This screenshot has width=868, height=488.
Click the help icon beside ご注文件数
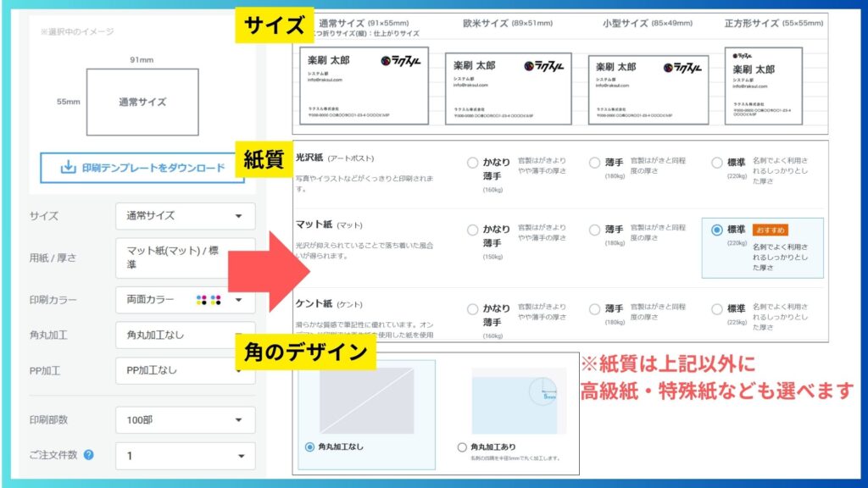coord(89,455)
